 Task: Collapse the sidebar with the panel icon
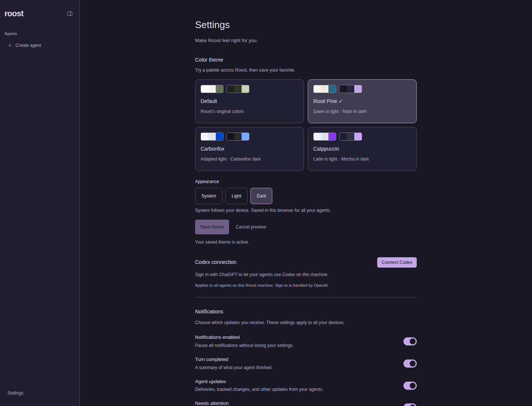(x=70, y=14)
